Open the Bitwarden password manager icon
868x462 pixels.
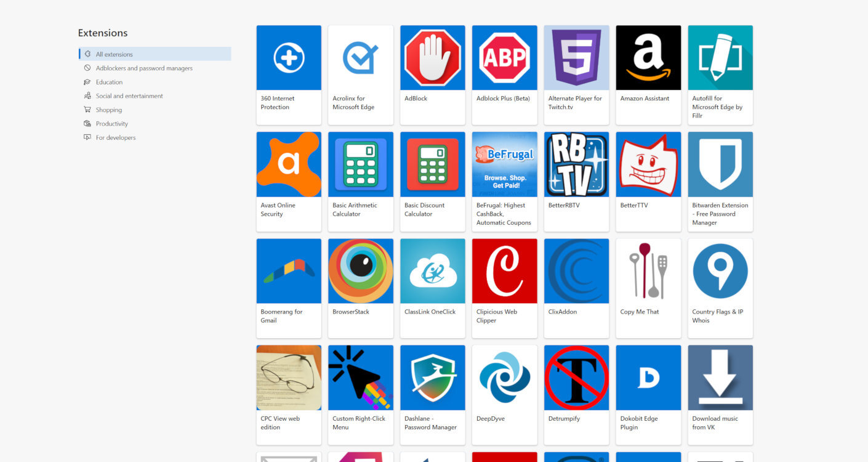click(x=720, y=164)
